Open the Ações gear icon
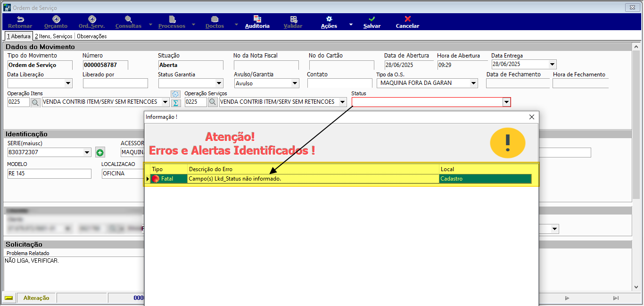Screen dimensions: 644x306 [x=329, y=19]
